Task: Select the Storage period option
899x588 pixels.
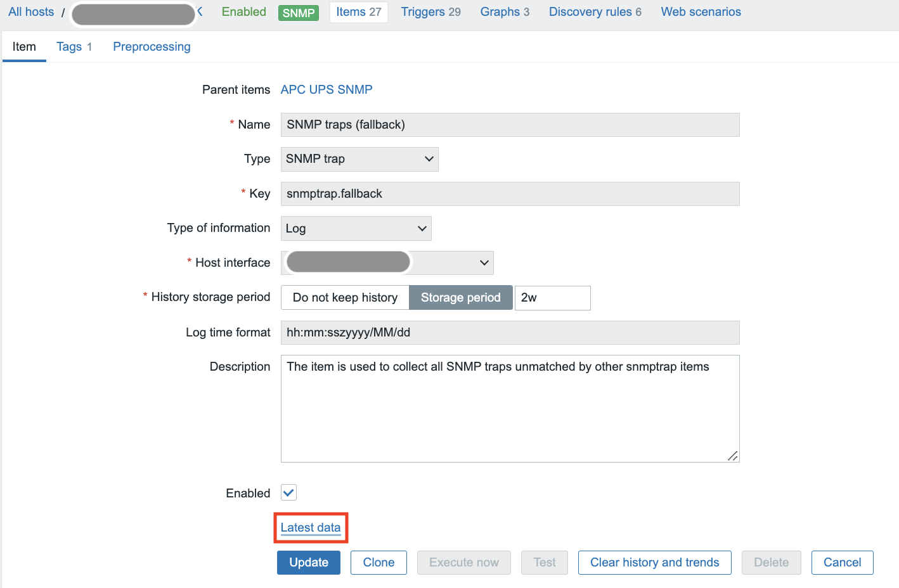Action: pos(460,298)
